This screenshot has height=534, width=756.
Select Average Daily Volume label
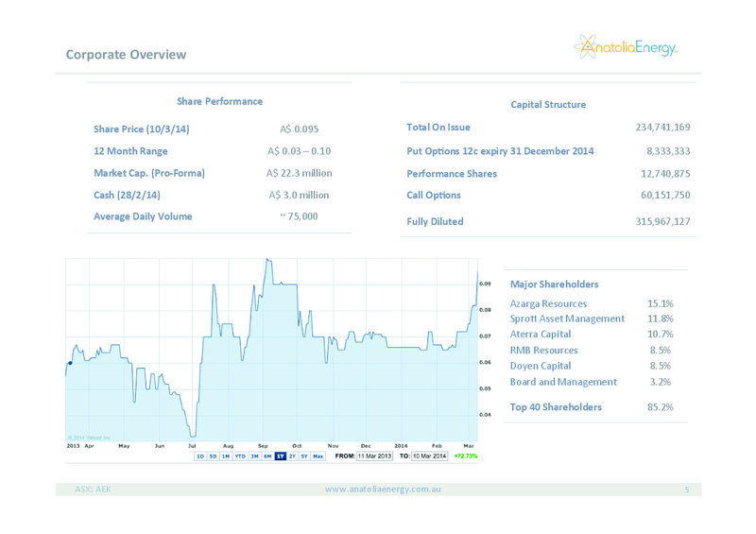coord(143,216)
